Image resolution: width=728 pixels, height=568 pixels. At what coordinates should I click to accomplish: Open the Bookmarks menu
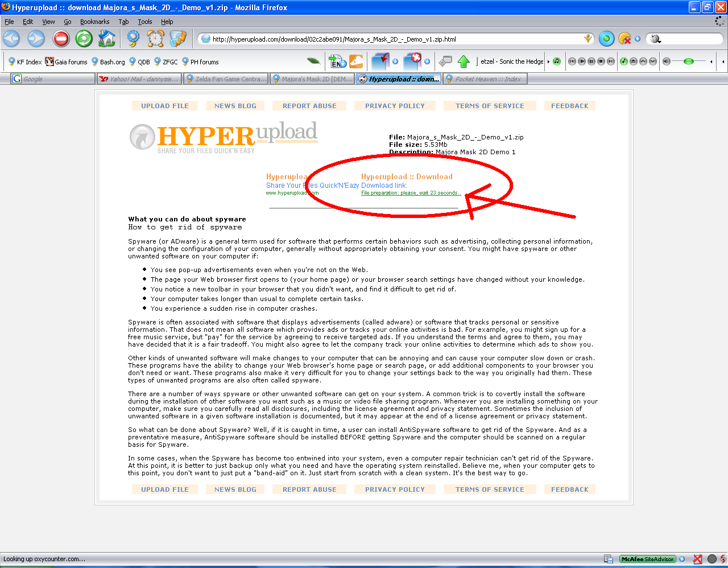click(x=94, y=22)
